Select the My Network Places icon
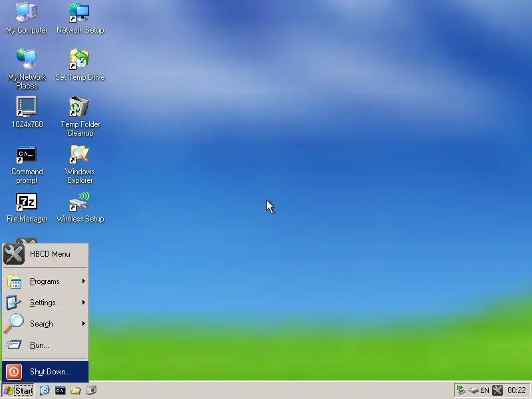Viewport: 532px width, 399px height. click(27, 69)
